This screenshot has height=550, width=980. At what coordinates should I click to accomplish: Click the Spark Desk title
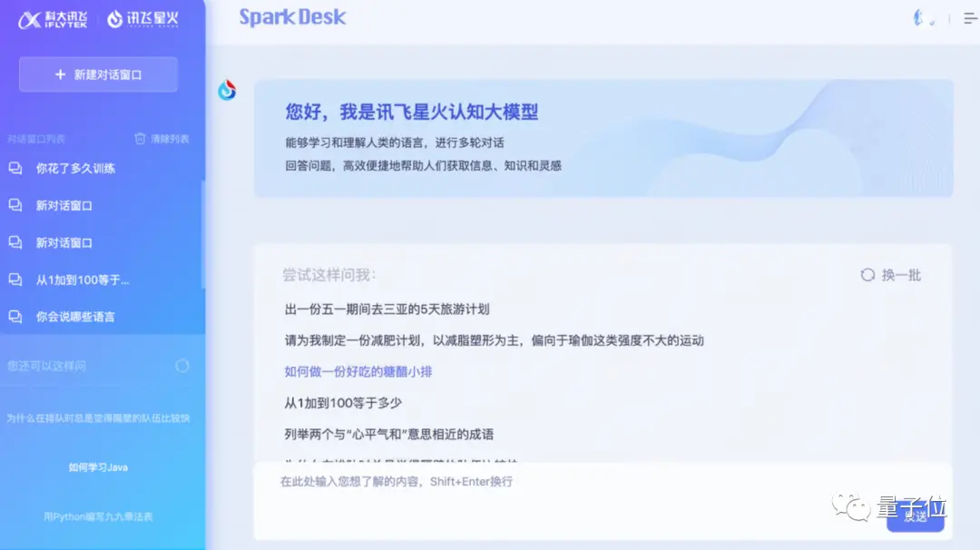point(292,17)
